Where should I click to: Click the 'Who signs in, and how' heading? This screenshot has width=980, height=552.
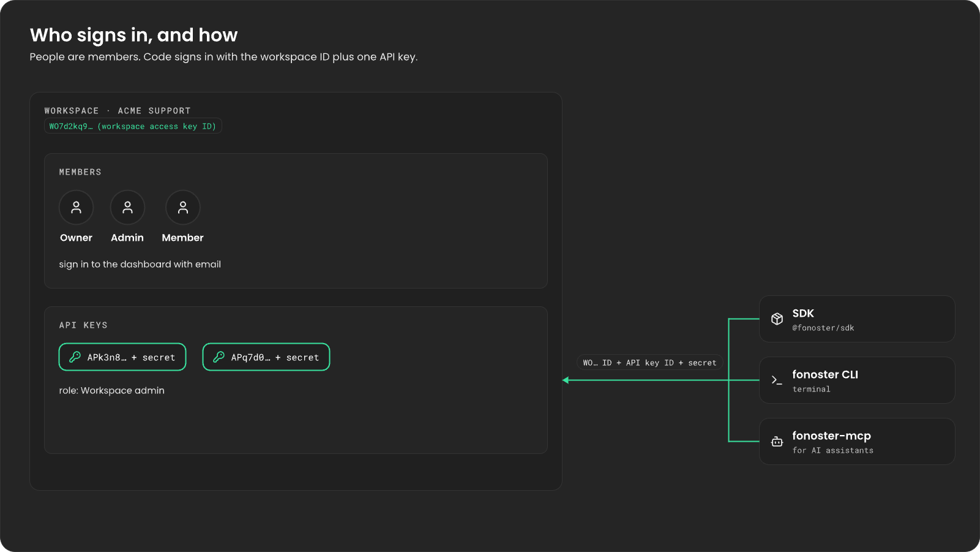pos(133,35)
